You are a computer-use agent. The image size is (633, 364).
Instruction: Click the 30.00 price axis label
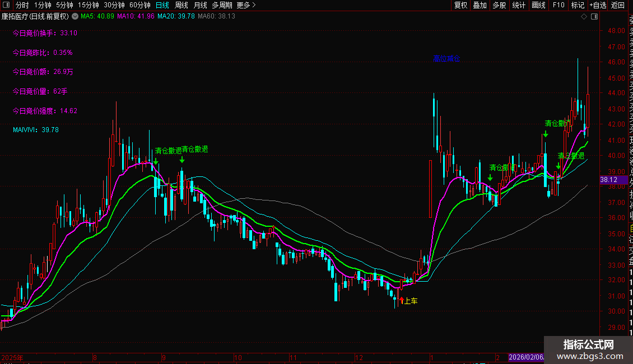click(x=616, y=311)
